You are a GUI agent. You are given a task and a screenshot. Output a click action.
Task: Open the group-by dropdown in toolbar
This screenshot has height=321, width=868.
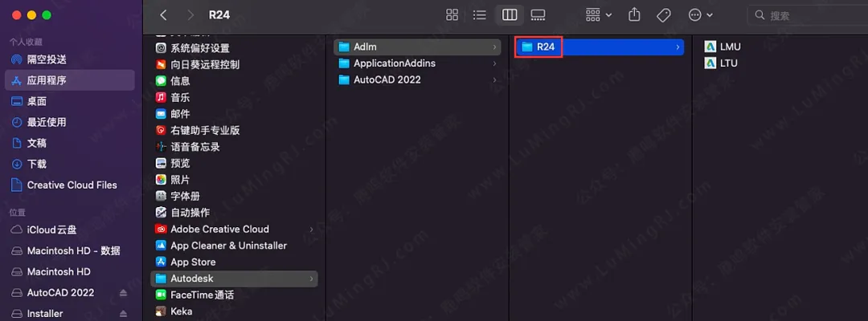click(599, 15)
